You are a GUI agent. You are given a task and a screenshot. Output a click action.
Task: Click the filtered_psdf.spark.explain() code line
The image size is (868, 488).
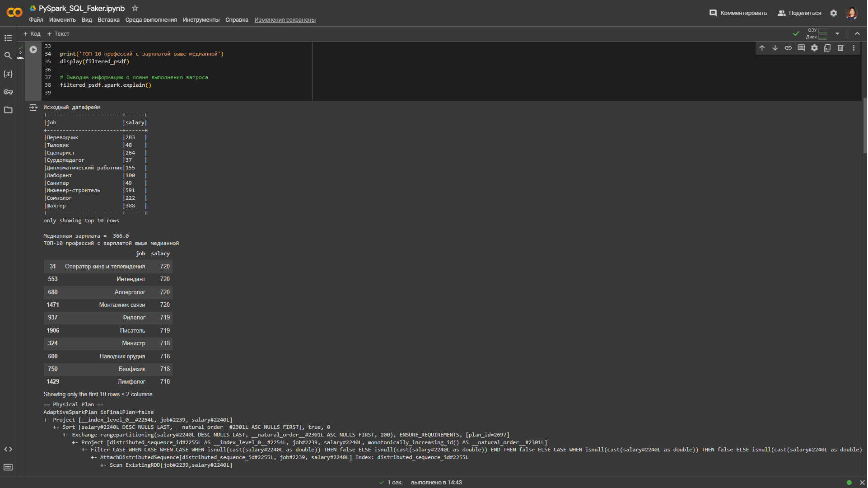click(106, 85)
